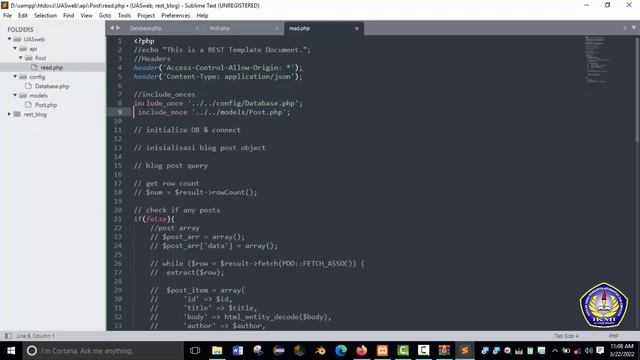Collapse the api folder
The height and width of the screenshot is (360, 640).
point(15,49)
